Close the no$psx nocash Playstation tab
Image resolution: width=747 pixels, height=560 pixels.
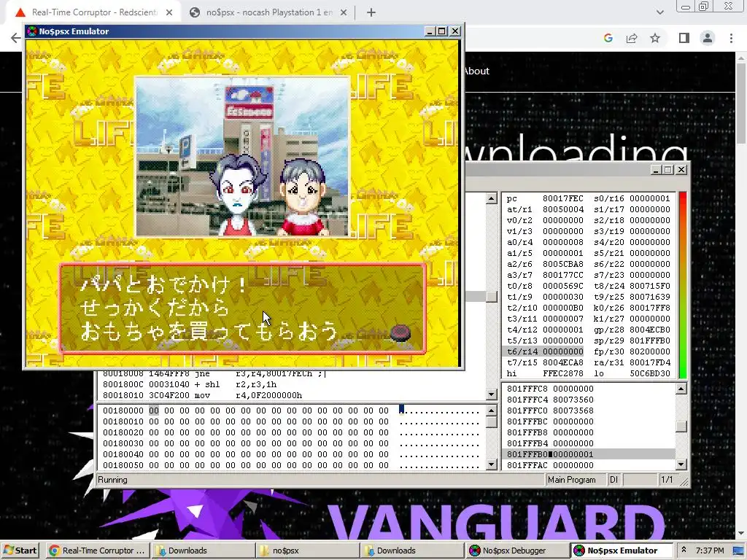pyautogui.click(x=344, y=13)
